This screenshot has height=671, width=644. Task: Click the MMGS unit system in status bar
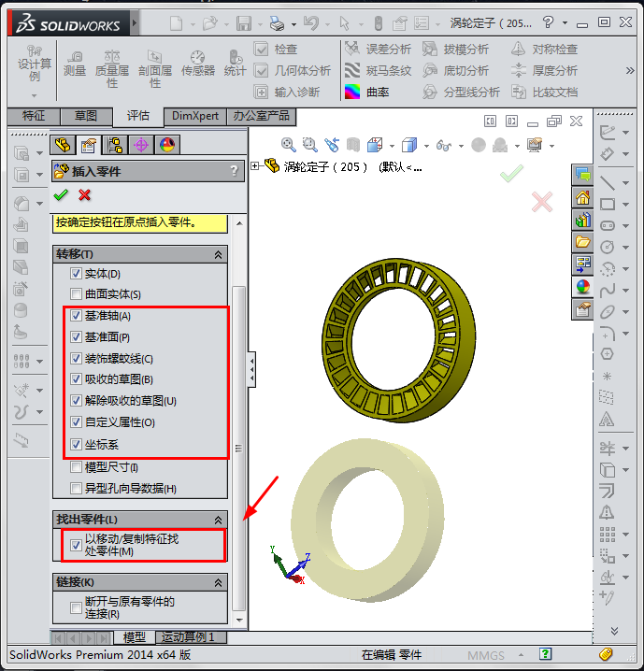487,655
